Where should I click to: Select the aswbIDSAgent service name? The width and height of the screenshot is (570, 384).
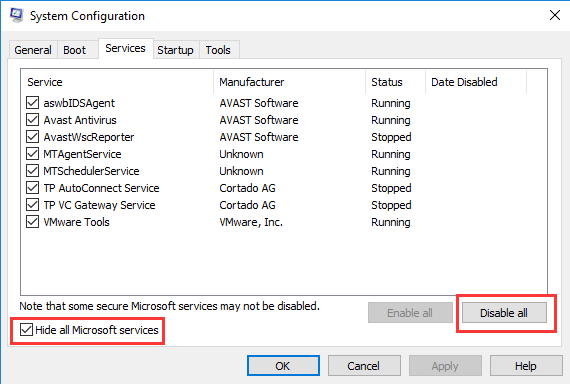(x=79, y=103)
